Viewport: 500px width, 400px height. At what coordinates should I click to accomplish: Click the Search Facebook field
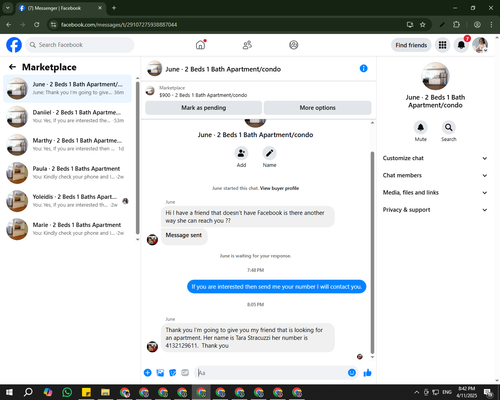point(80,45)
